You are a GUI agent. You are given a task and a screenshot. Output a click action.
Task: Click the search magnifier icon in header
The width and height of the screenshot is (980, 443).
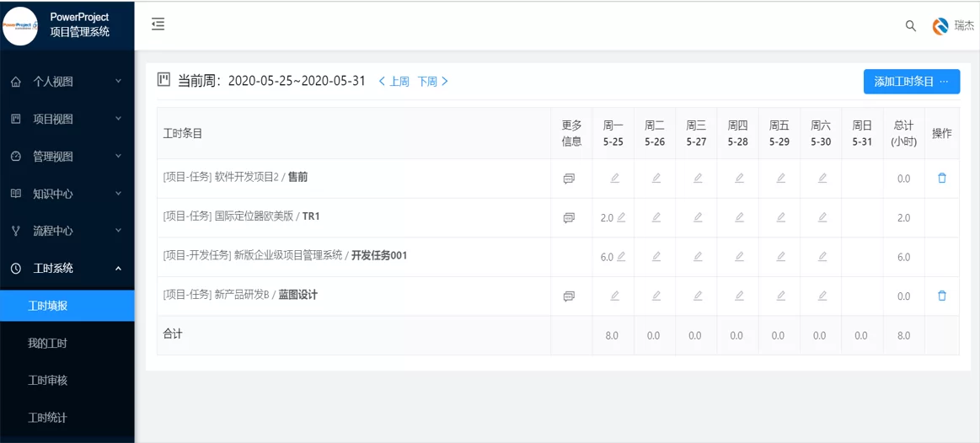[910, 26]
